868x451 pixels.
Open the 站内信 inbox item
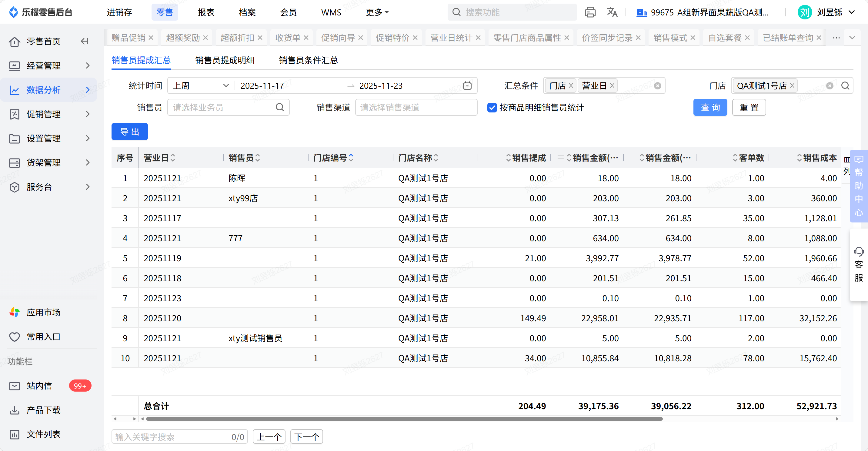pos(39,386)
